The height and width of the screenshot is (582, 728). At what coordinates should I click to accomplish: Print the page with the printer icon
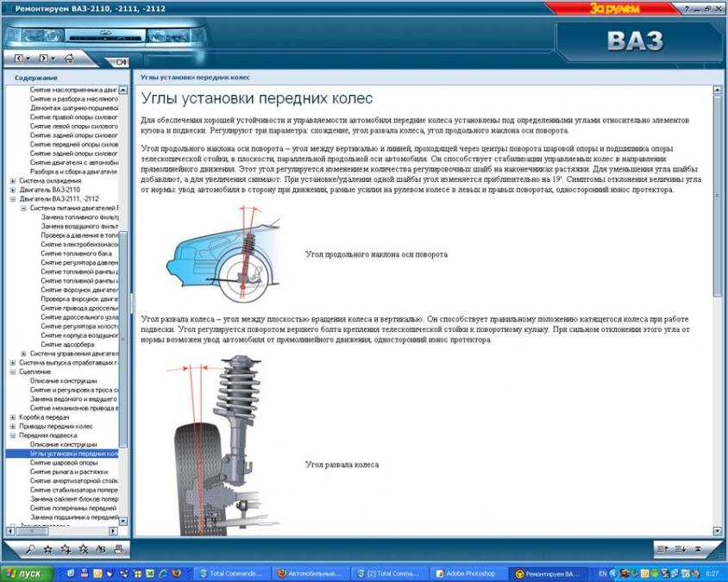119,549
